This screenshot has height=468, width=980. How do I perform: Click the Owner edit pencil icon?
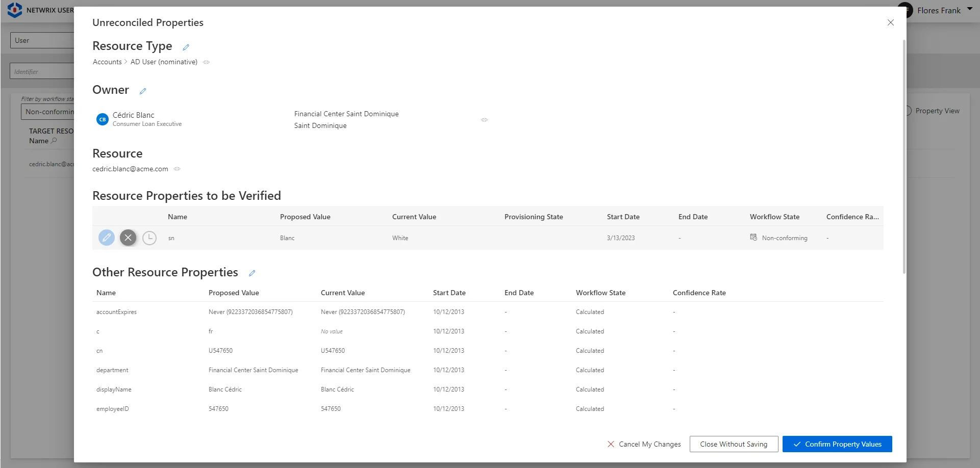(143, 91)
